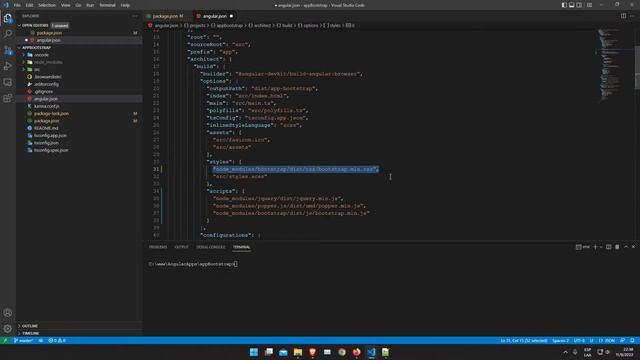
Task: Open the Go menu
Action: [x=78, y=5]
